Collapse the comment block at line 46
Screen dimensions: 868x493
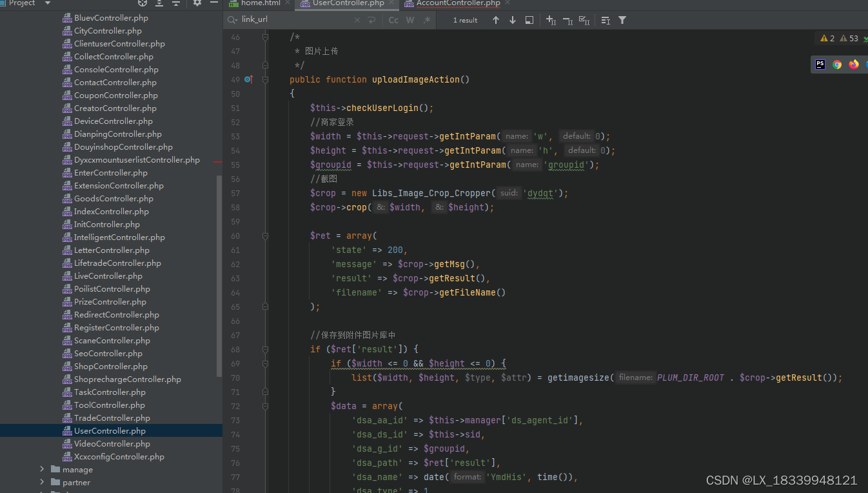265,37
